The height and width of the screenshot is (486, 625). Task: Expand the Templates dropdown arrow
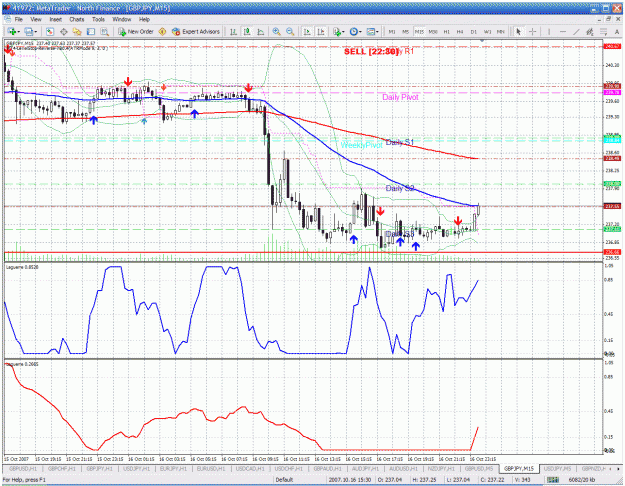coord(378,32)
